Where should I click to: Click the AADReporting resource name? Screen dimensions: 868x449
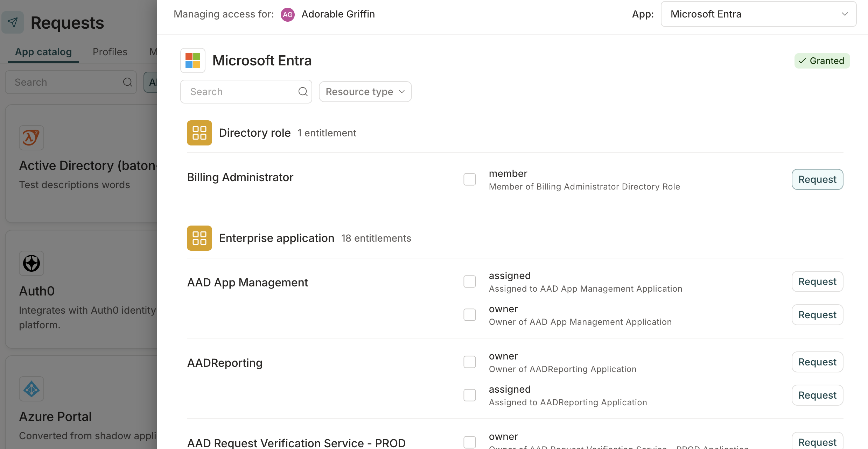(x=225, y=363)
